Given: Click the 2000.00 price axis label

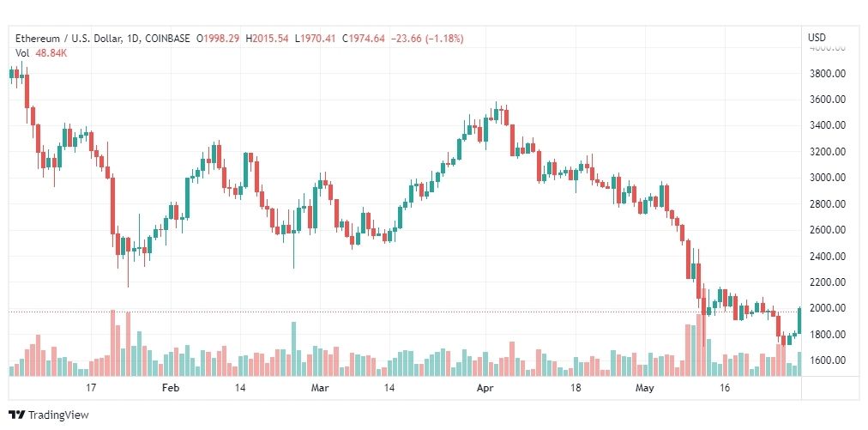Looking at the screenshot, I should 829,308.
